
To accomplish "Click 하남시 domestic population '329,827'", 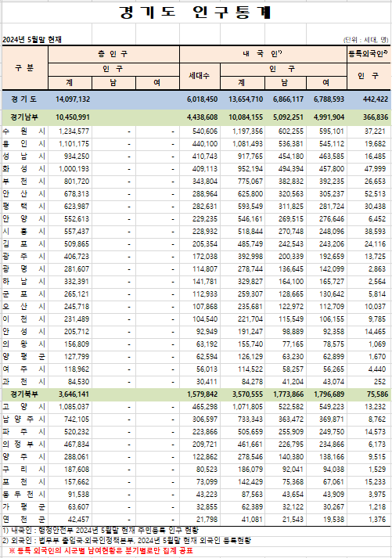I will 250,282.
